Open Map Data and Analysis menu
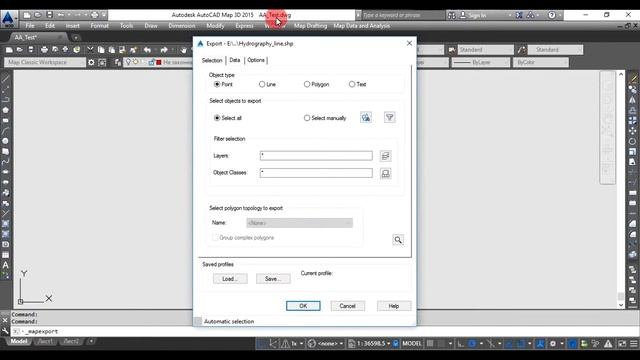640x360 pixels. 361,26
